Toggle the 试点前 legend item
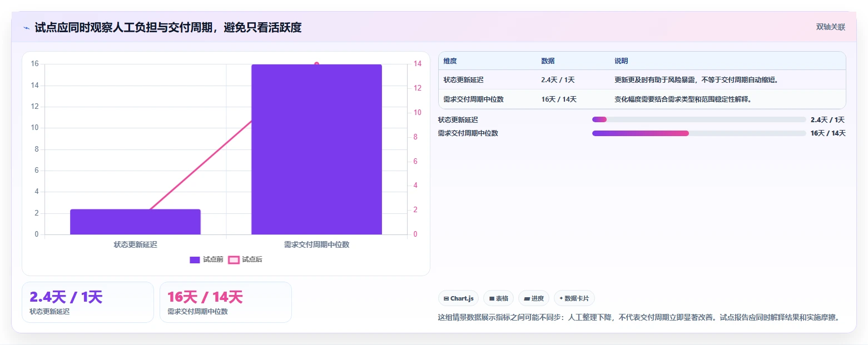 206,259
